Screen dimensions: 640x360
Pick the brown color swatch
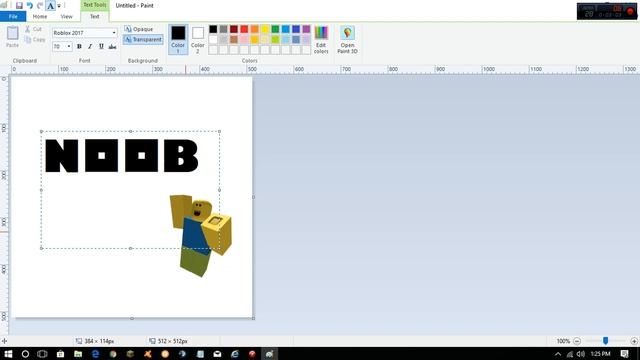click(234, 40)
